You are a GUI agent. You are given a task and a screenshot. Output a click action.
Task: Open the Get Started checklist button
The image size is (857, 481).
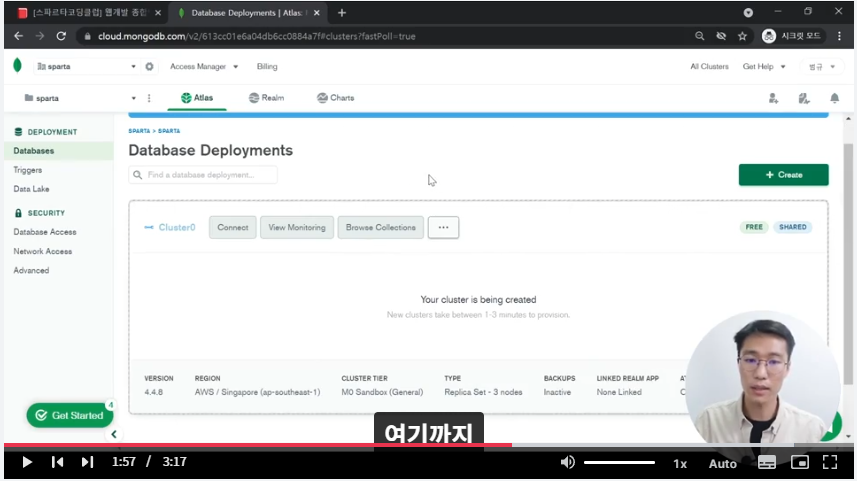tap(70, 415)
